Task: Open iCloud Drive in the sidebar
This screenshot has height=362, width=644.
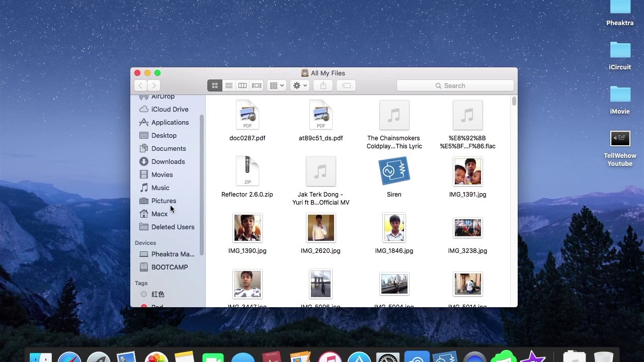Action: [x=169, y=109]
